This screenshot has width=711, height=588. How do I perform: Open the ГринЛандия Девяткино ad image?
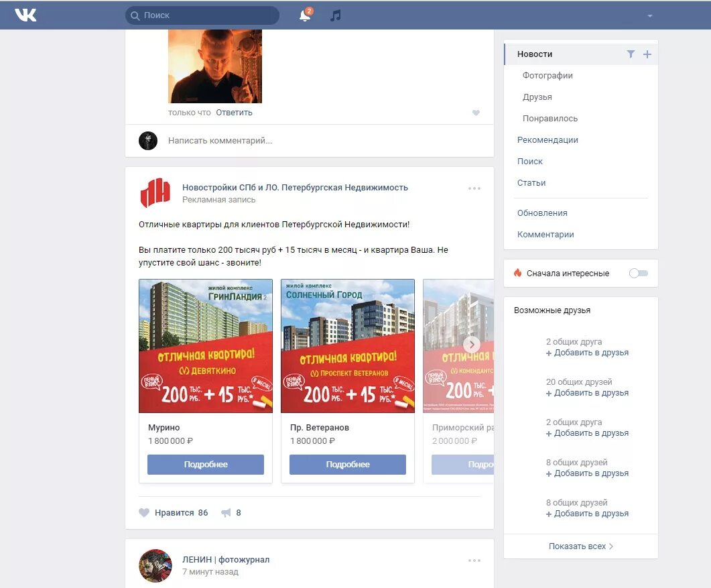tap(206, 346)
